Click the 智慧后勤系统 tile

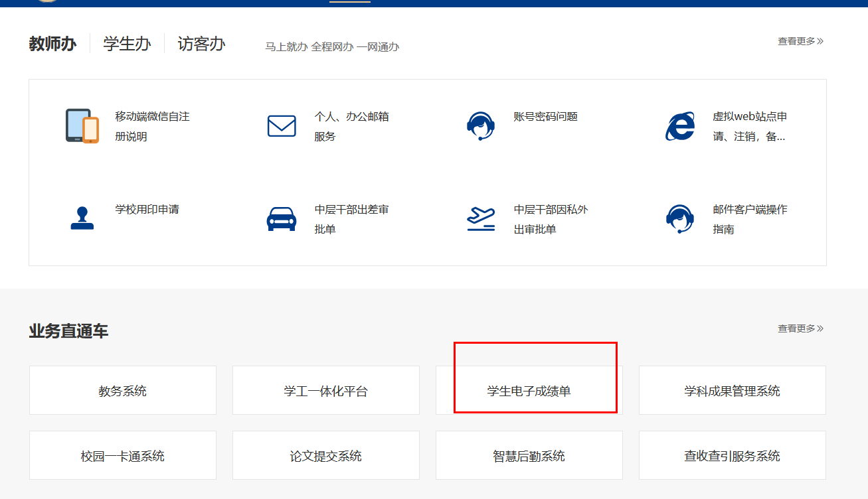[529, 456]
